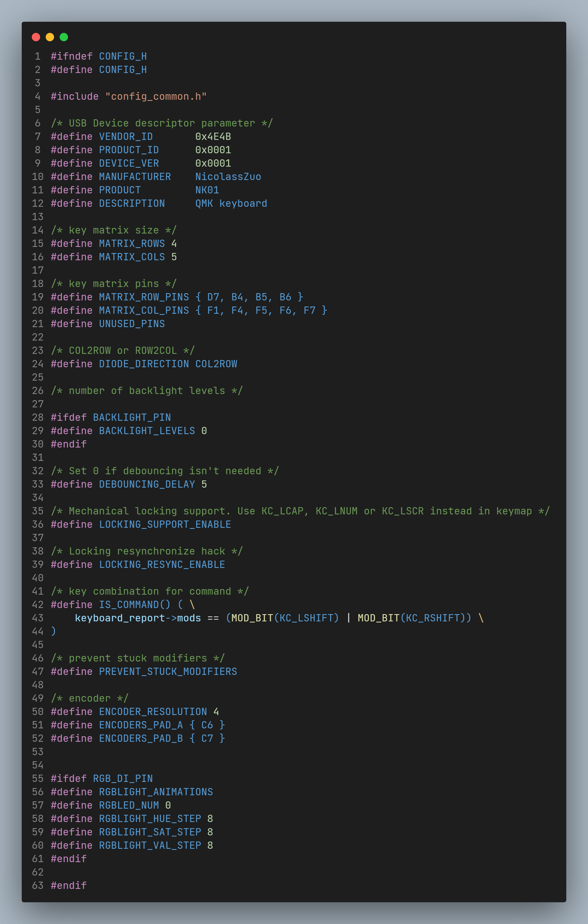Click the PRODUCT_ID identifier
The image size is (588, 924).
(129, 150)
